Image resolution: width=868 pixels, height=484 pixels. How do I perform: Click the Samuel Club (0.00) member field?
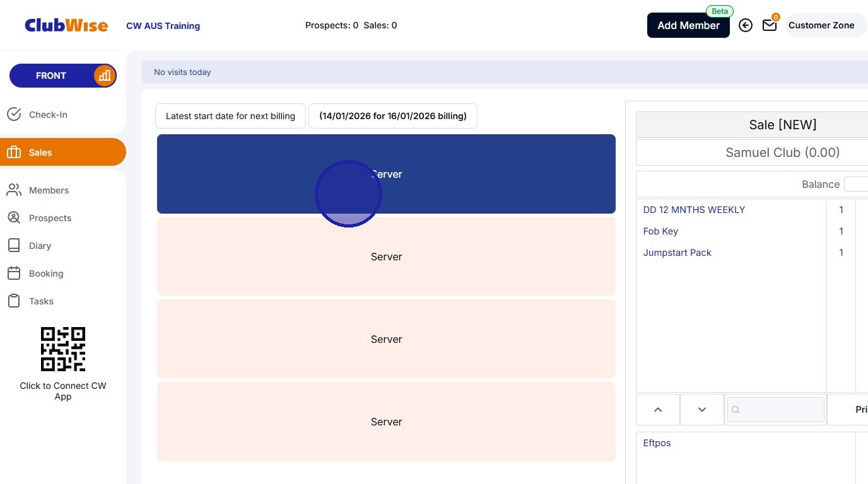point(752,153)
